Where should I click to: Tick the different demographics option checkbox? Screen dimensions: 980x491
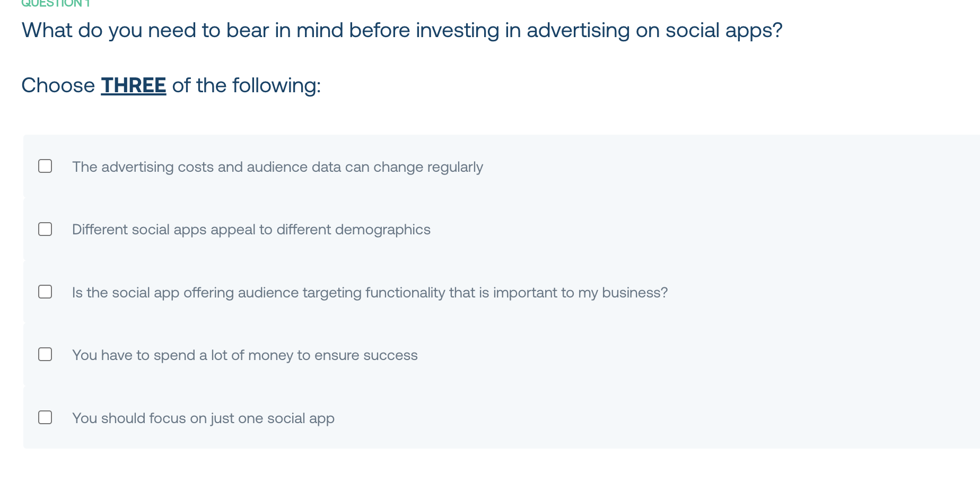(x=45, y=229)
